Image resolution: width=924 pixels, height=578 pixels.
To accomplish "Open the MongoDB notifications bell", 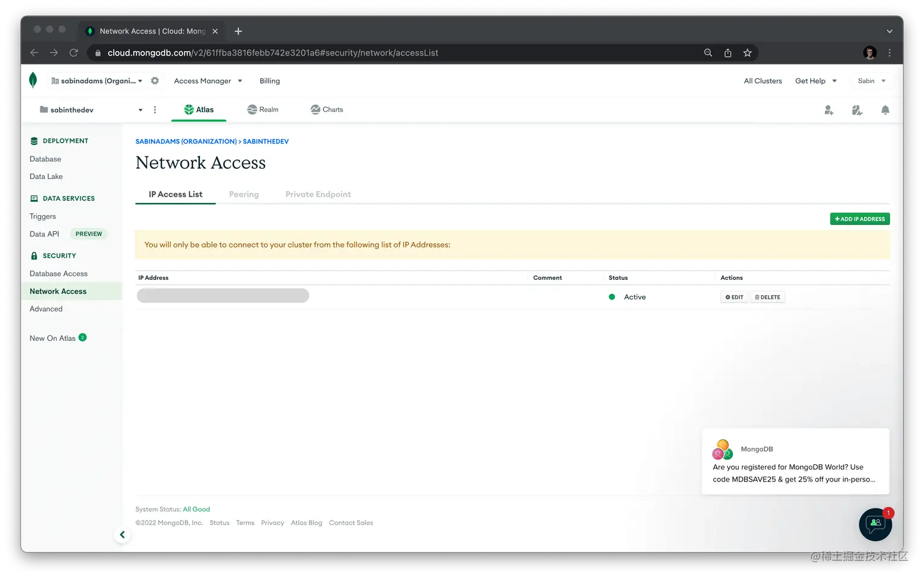I will pyautogui.click(x=885, y=110).
